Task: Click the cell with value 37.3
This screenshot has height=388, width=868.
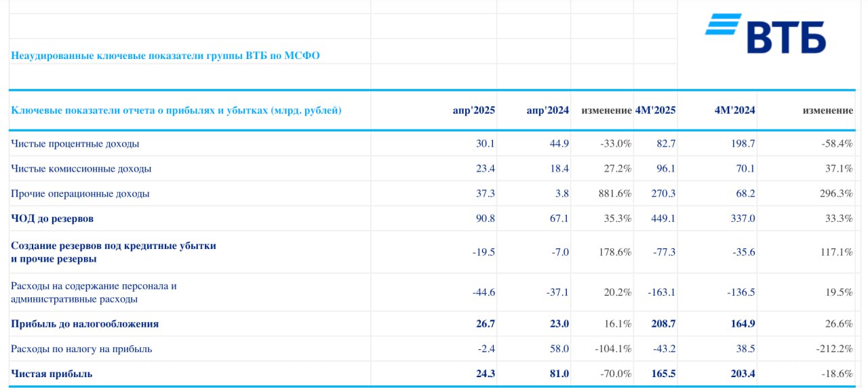Action: click(486, 193)
